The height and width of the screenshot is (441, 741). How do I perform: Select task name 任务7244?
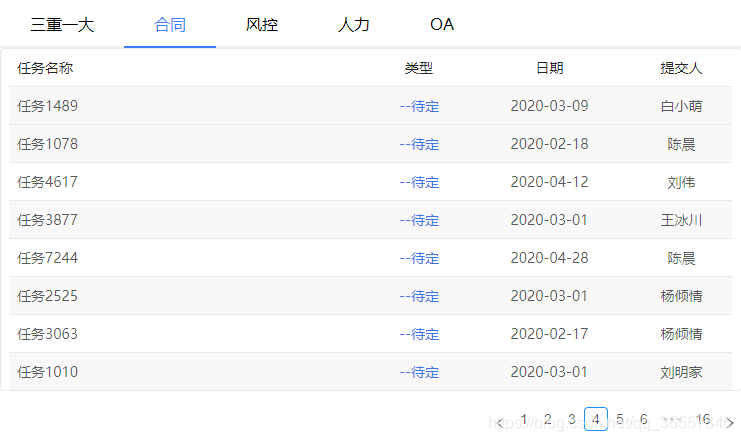47,259
